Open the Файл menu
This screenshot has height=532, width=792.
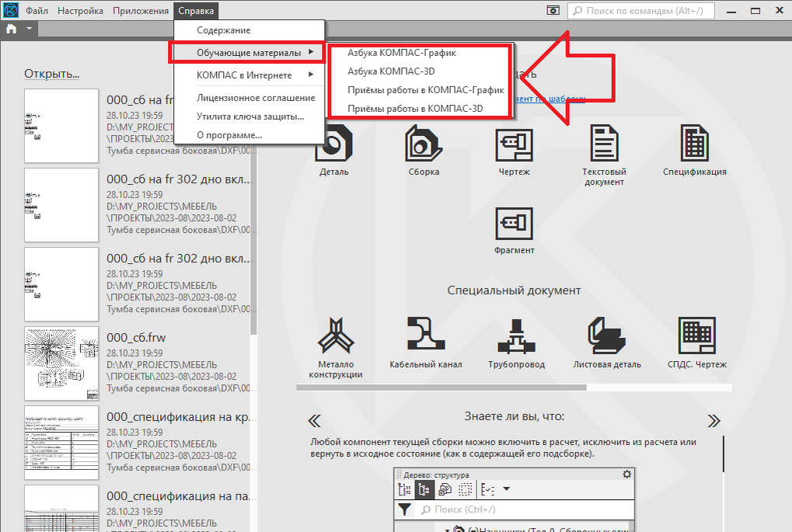(x=37, y=11)
